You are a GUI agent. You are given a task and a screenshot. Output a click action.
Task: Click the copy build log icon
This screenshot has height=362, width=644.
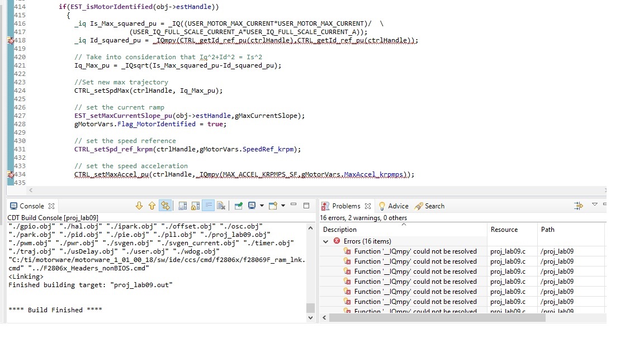coord(183,206)
